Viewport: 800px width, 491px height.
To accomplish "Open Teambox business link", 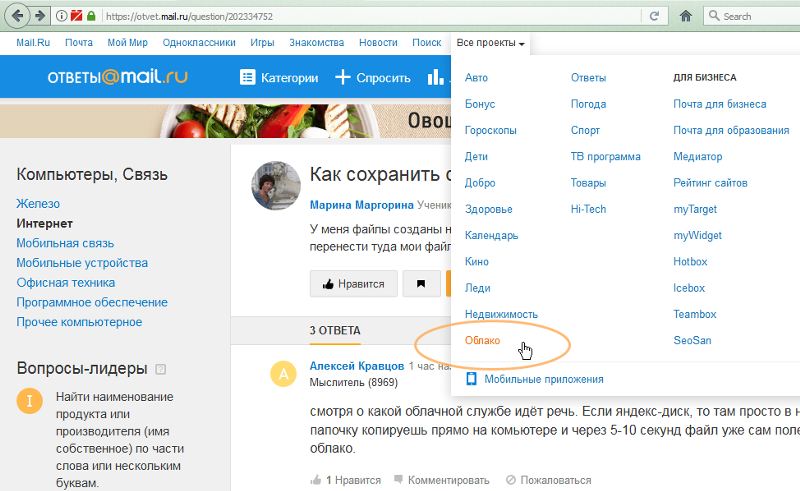I will pos(695,314).
